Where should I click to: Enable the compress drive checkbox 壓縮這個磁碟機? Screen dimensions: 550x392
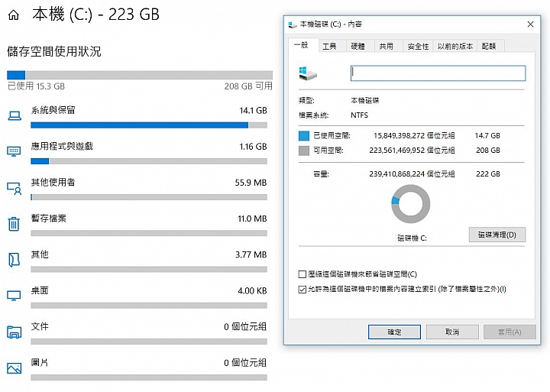coord(302,274)
